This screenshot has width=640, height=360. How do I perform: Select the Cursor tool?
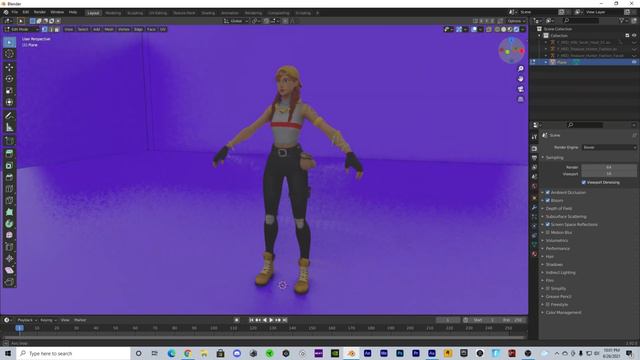(9, 54)
